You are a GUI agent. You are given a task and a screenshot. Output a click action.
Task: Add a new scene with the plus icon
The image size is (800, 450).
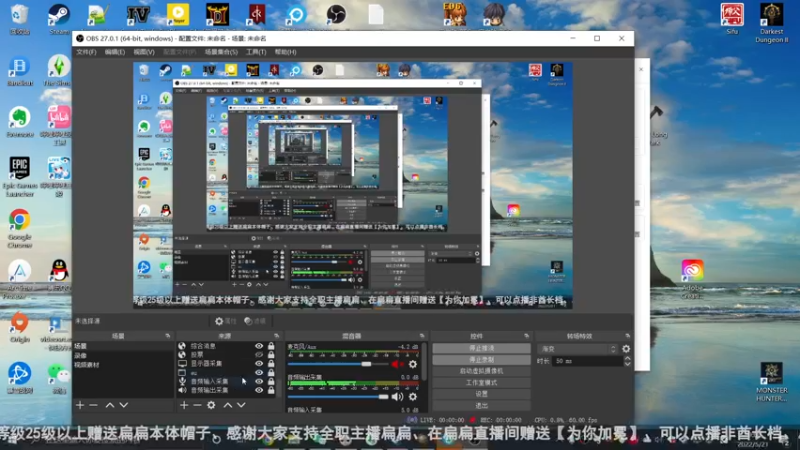pyautogui.click(x=80, y=405)
